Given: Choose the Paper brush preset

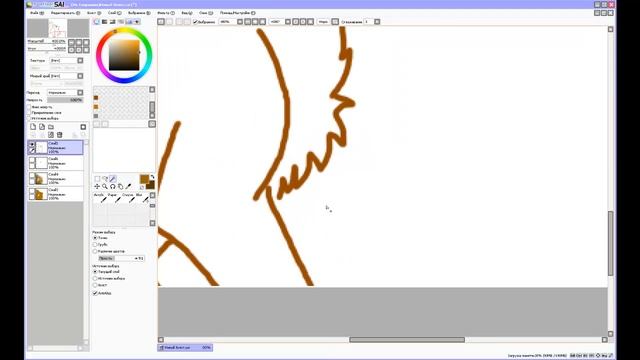Looking at the screenshot, I should 114,198.
